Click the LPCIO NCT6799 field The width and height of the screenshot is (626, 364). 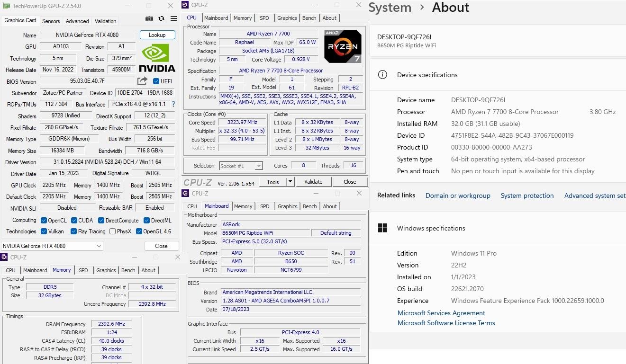coord(291,270)
